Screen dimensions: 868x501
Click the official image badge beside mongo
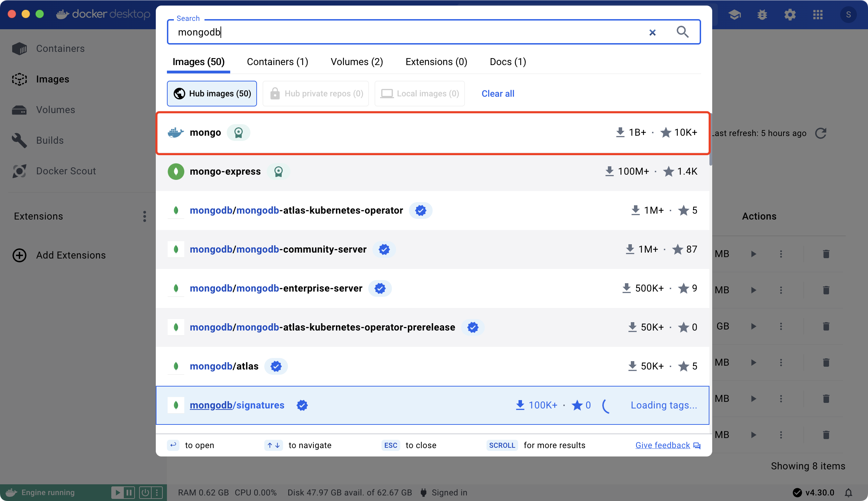tap(239, 133)
